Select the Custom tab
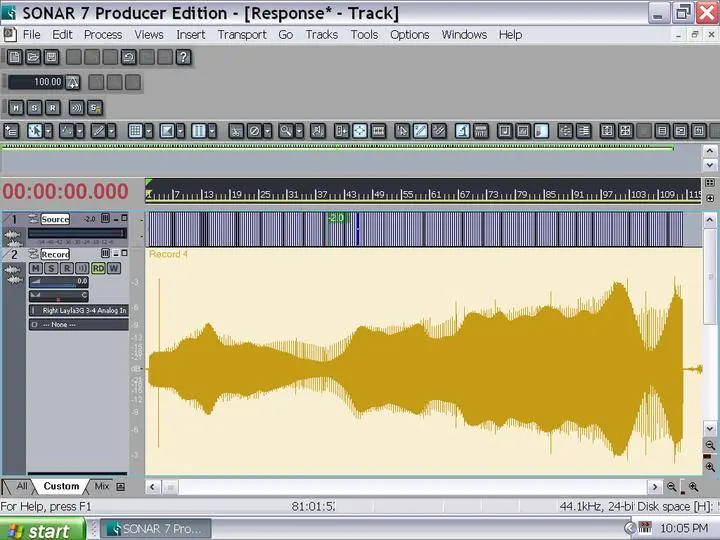720x540 pixels. 61,486
